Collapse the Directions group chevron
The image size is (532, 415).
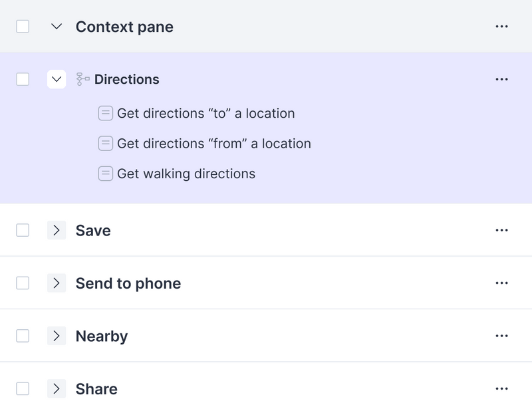(57, 79)
